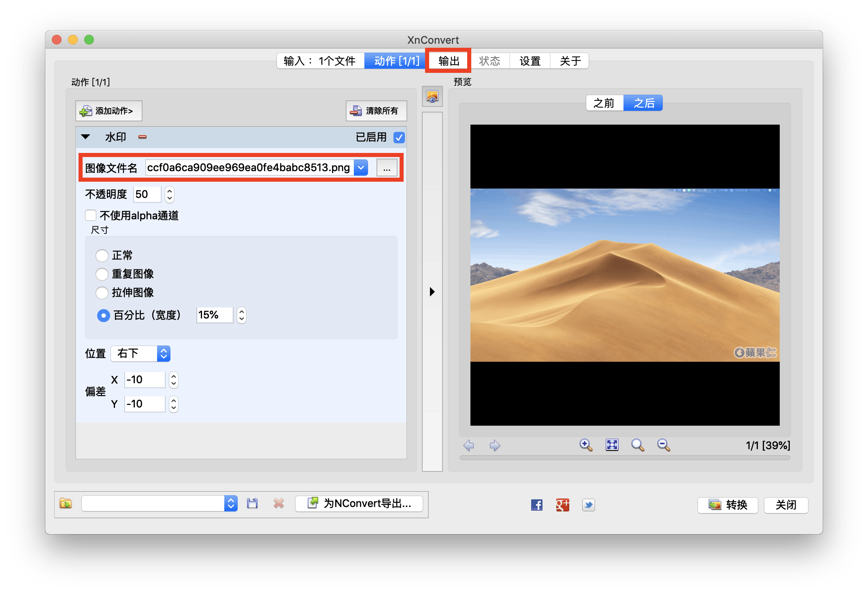Show the 之后 preview
The width and height of the screenshot is (868, 594).
[643, 103]
